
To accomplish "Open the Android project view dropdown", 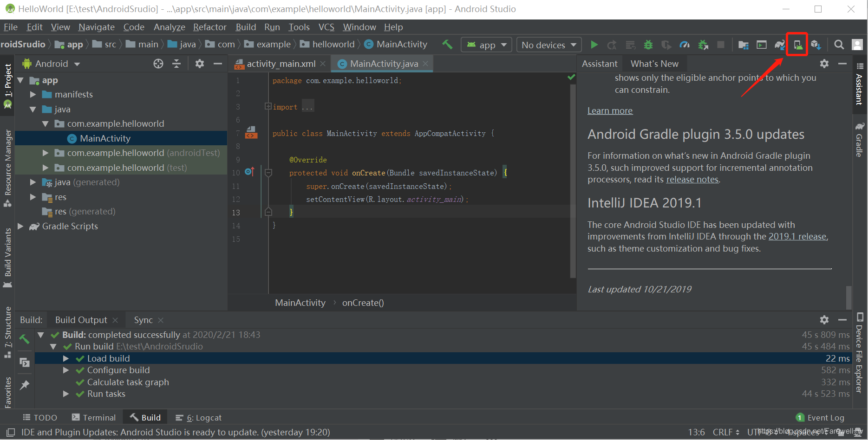I will (52, 64).
